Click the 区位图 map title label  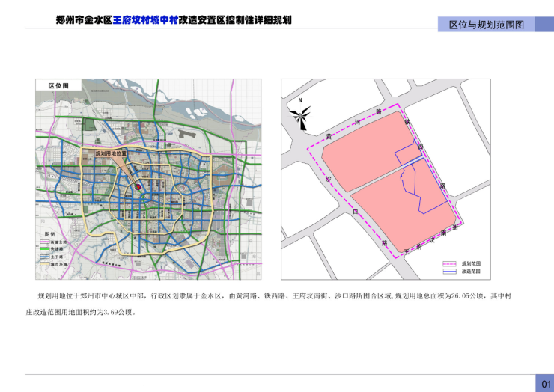click(58, 85)
